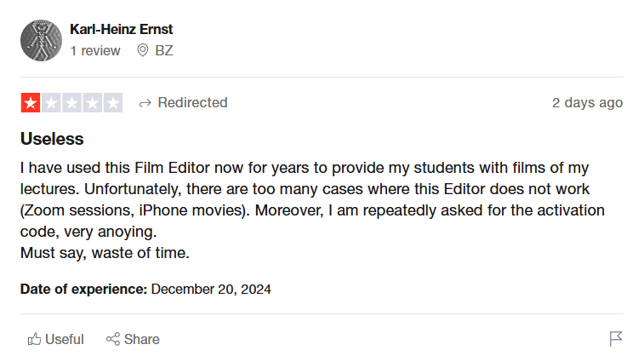Click the Date of experience line
The width and height of the screenshot is (644, 356).
point(145,289)
